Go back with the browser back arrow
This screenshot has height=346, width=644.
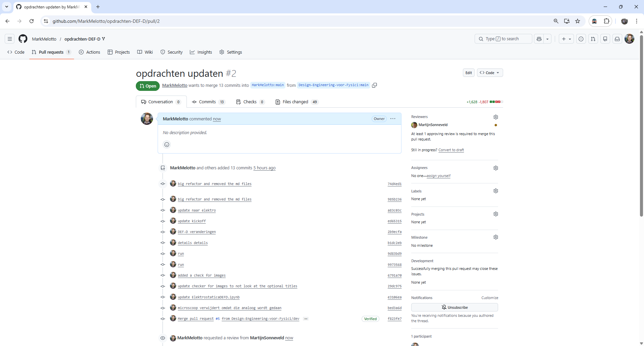tap(7, 21)
